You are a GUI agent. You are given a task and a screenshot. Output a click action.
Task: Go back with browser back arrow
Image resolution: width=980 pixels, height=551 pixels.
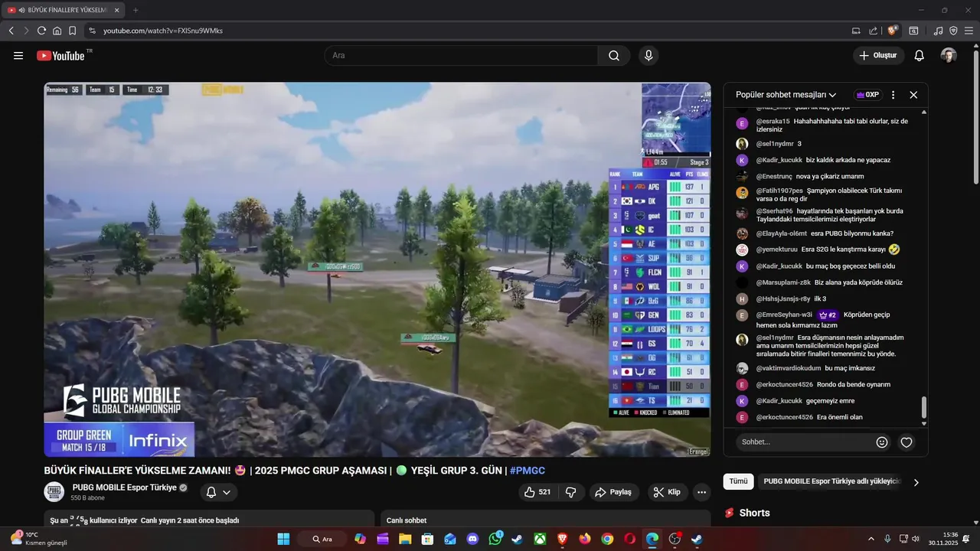click(11, 31)
